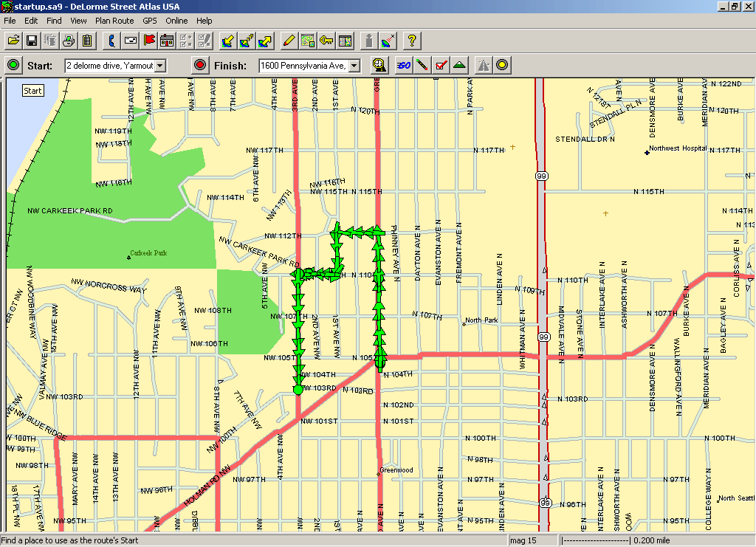Click the map overview icon
756x547 pixels.
pos(308,41)
